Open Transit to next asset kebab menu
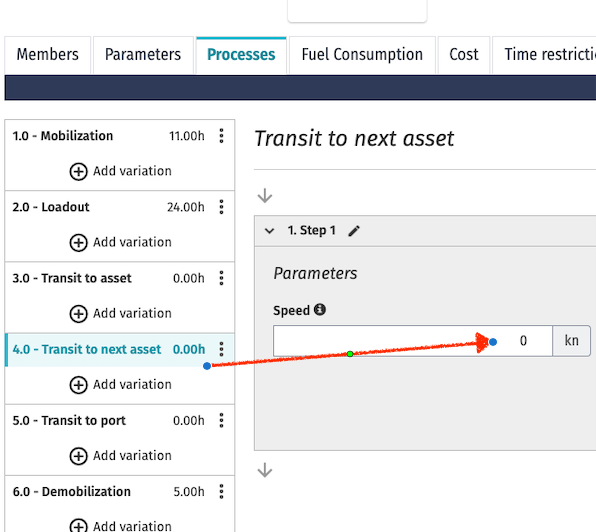Screen dimensions: 596x532 point(221,349)
